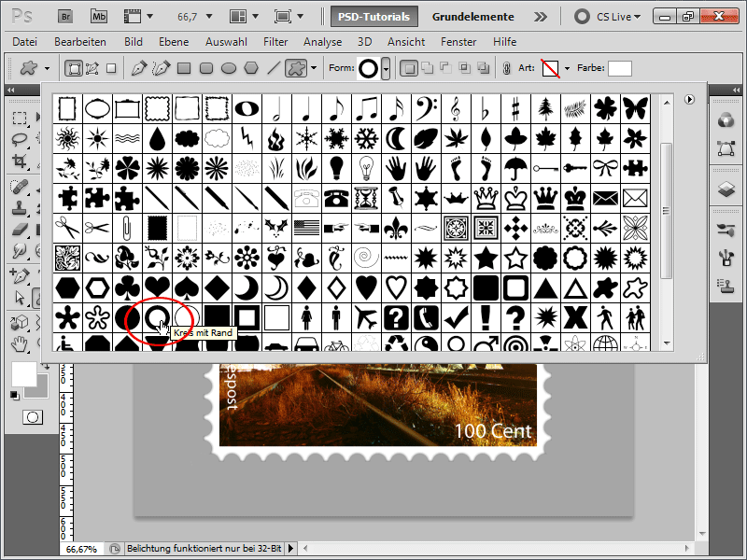Select Exclude Overlapping Shape Areas mode
The image size is (747, 560).
pyautogui.click(x=483, y=68)
